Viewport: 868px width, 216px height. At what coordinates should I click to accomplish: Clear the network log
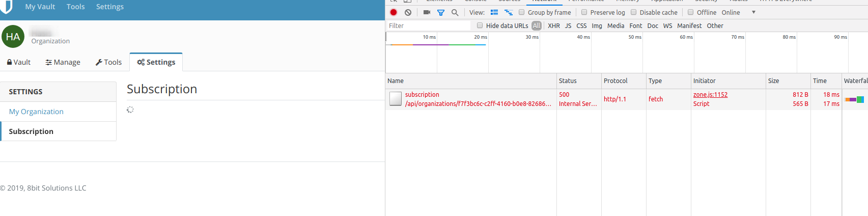(408, 12)
